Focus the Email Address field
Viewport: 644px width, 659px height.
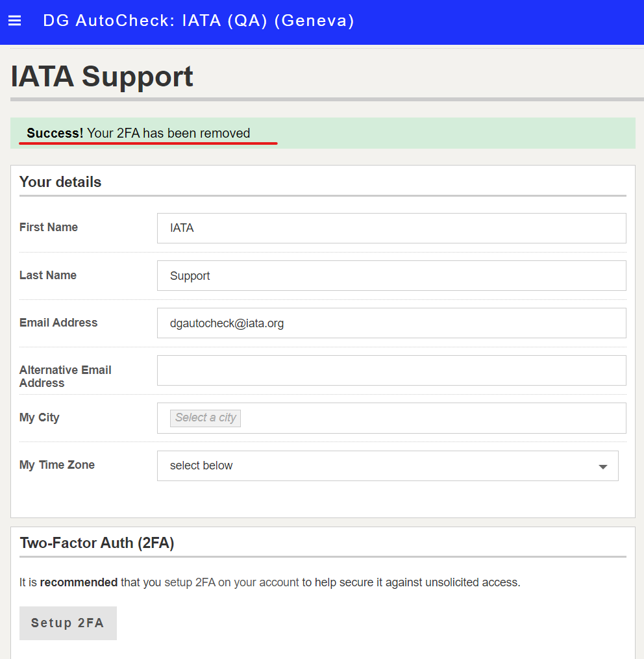(x=391, y=323)
